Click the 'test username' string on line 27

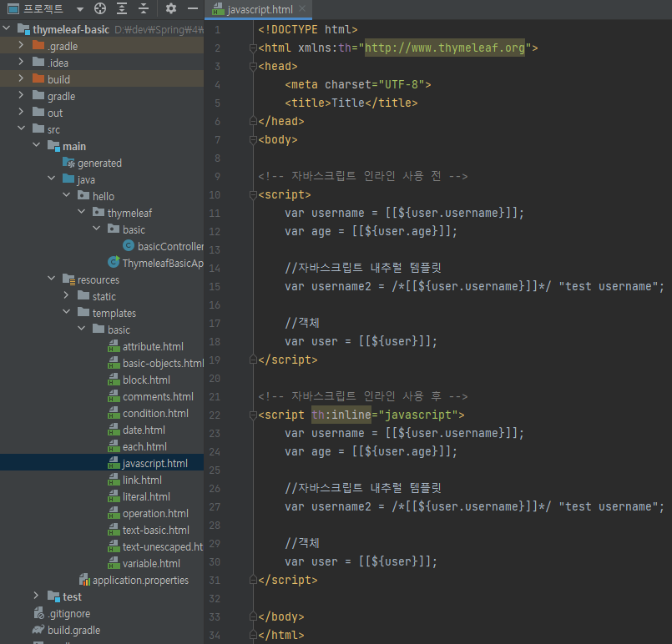pyautogui.click(x=609, y=506)
